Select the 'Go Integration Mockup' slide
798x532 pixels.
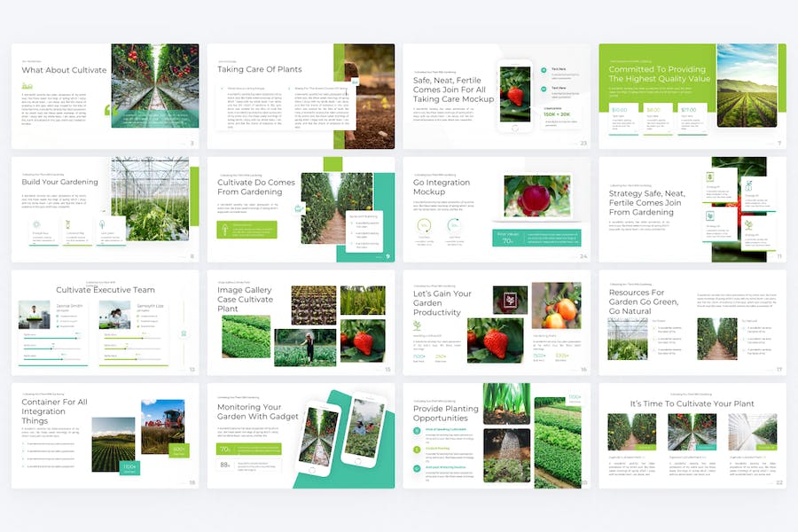point(497,209)
